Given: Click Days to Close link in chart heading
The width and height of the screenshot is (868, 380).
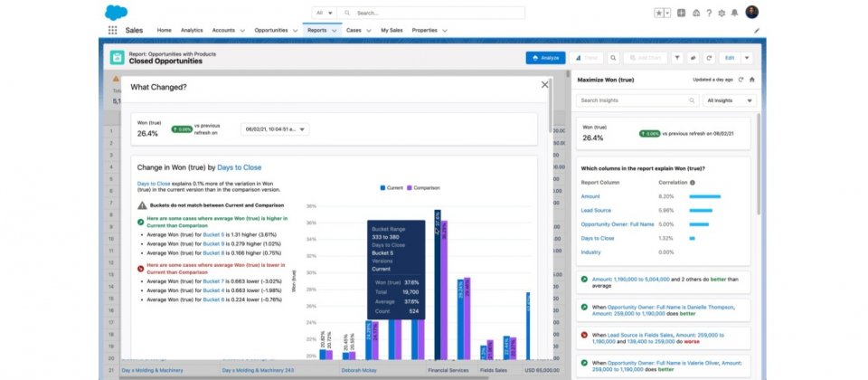Looking at the screenshot, I should click(x=239, y=167).
